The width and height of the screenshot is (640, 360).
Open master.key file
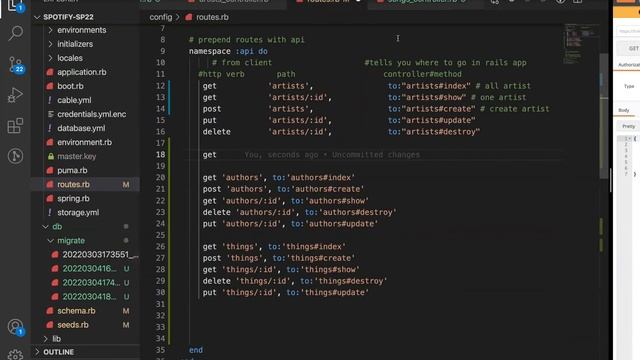click(76, 156)
